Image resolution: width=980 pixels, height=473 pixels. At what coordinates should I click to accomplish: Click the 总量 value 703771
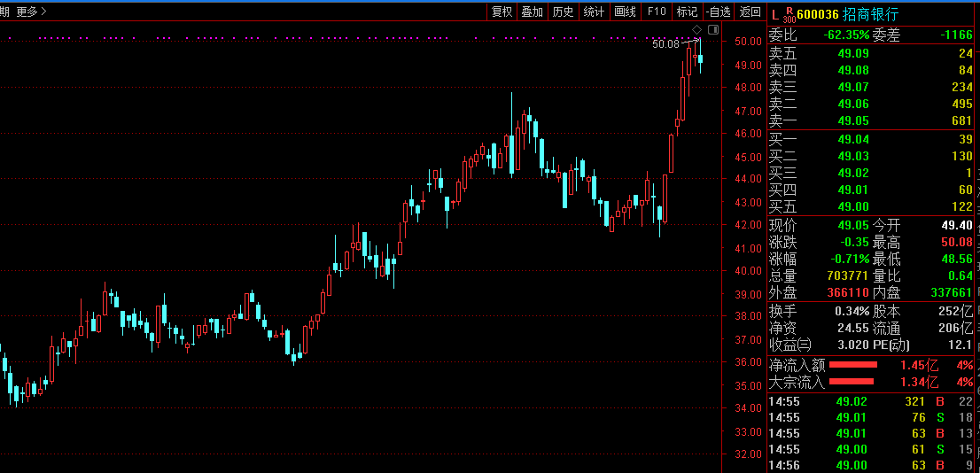(x=847, y=275)
